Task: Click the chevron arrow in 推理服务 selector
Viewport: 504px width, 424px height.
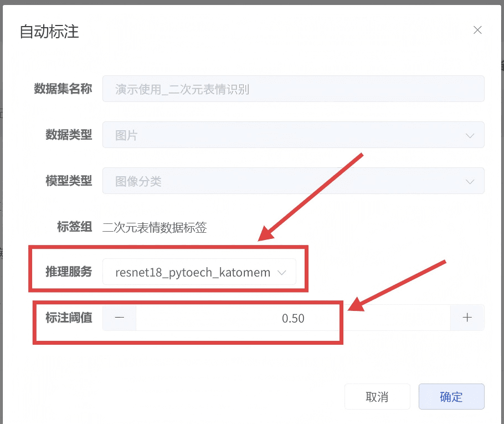Action: (282, 273)
